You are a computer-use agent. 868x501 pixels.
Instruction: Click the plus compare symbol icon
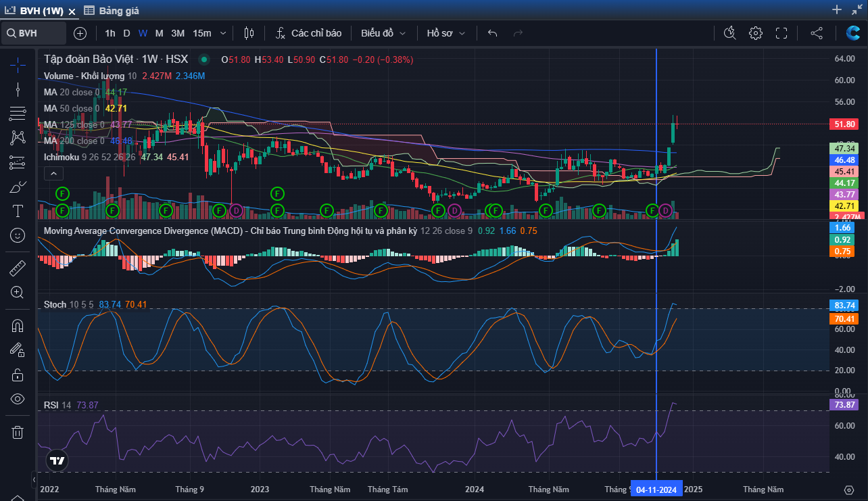[80, 33]
